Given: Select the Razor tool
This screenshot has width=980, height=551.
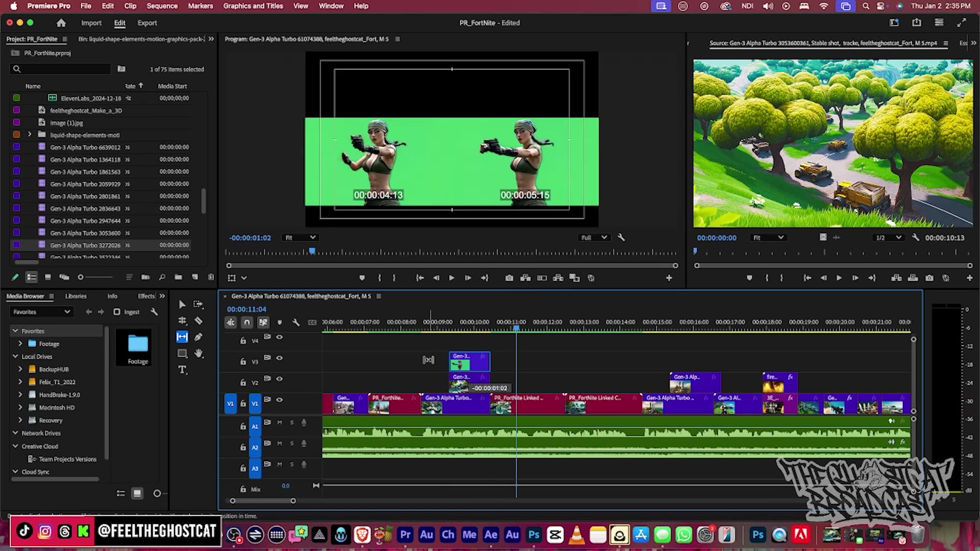Looking at the screenshot, I should point(199,321).
